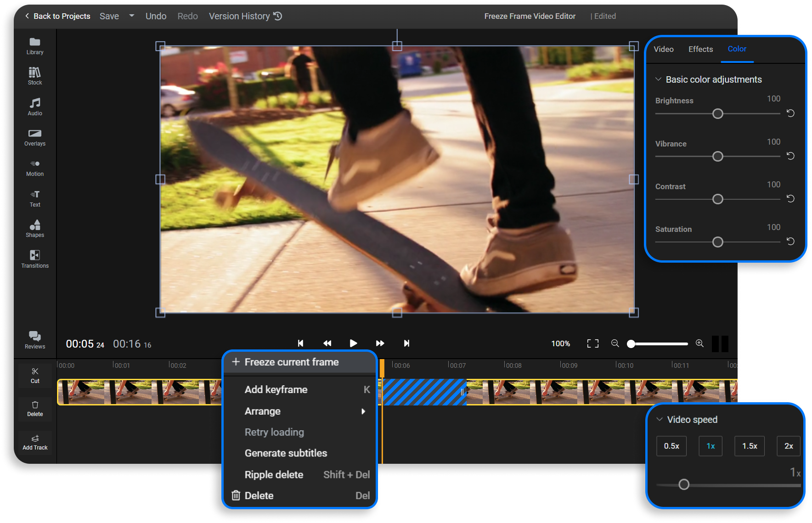Open the Stock media panel
The width and height of the screenshot is (812, 523).
(x=34, y=76)
